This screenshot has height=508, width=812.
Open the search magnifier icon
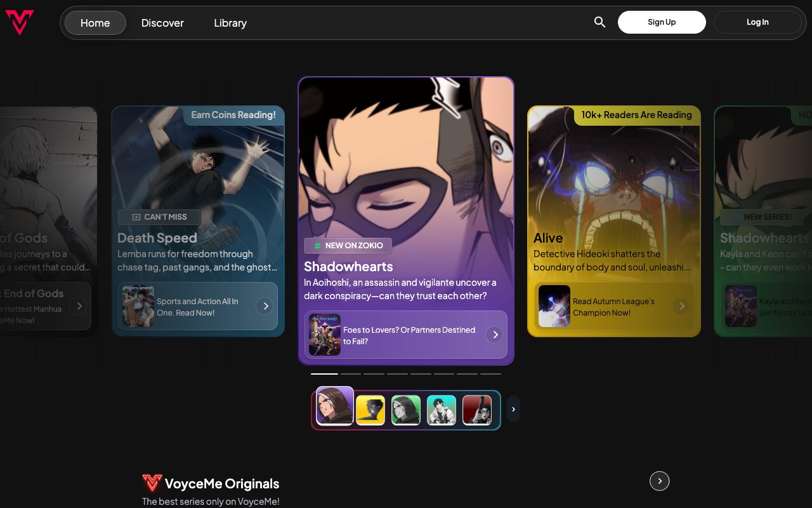point(599,22)
